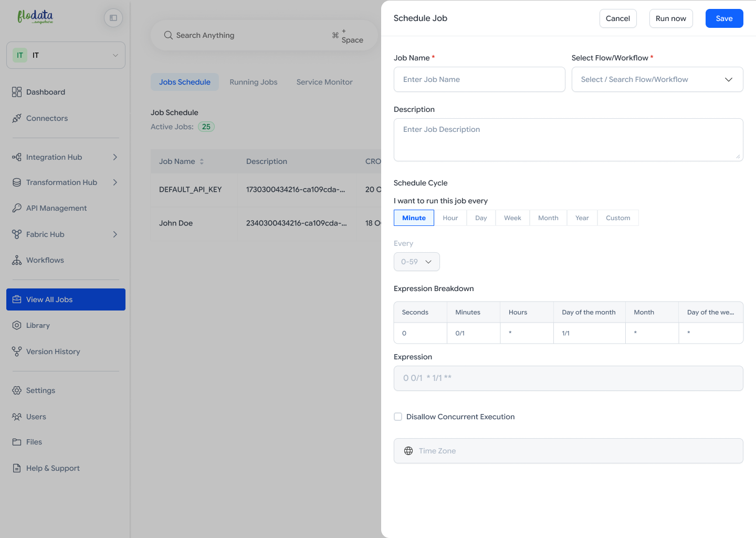Expand the Integration Hub submenu

[115, 157]
